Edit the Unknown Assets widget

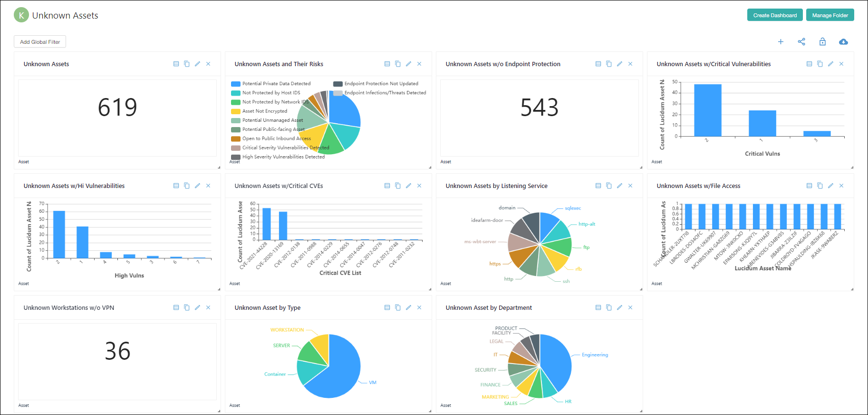pos(197,64)
